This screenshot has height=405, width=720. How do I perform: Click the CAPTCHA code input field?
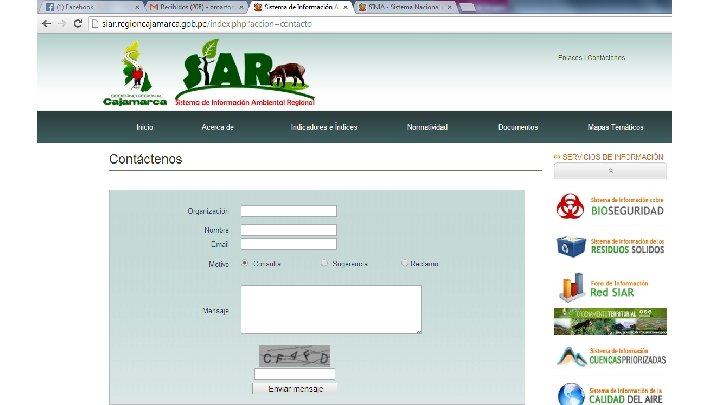click(x=294, y=374)
